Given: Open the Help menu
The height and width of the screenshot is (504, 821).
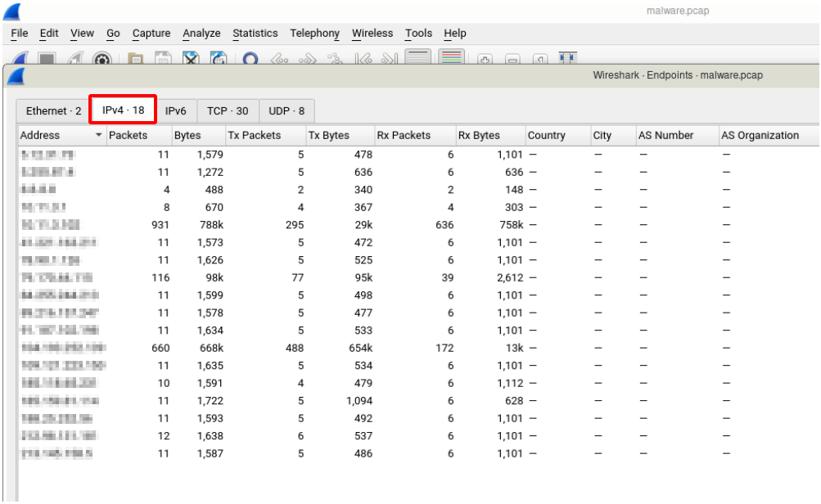Looking at the screenshot, I should (x=455, y=33).
